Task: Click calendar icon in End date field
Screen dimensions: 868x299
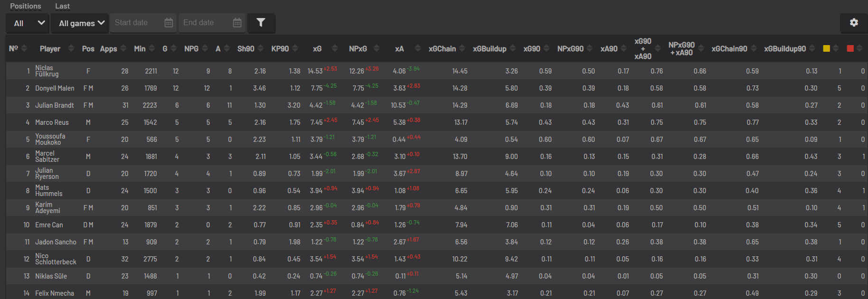Action: point(237,23)
